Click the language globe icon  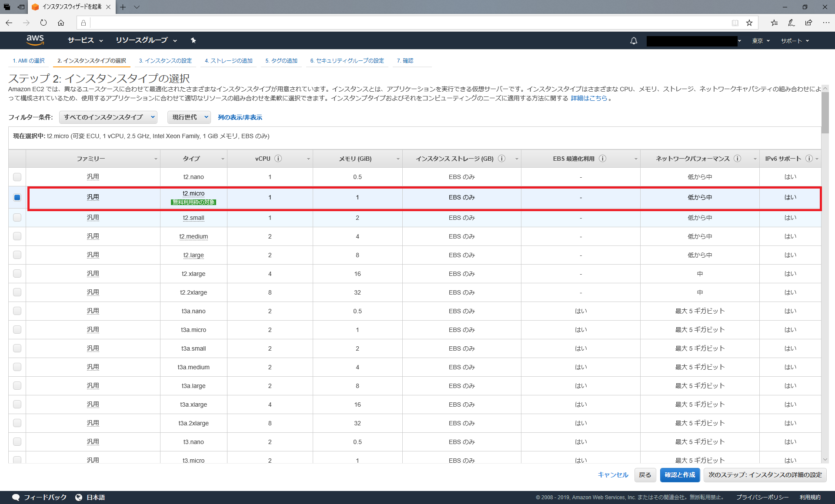[x=79, y=497]
